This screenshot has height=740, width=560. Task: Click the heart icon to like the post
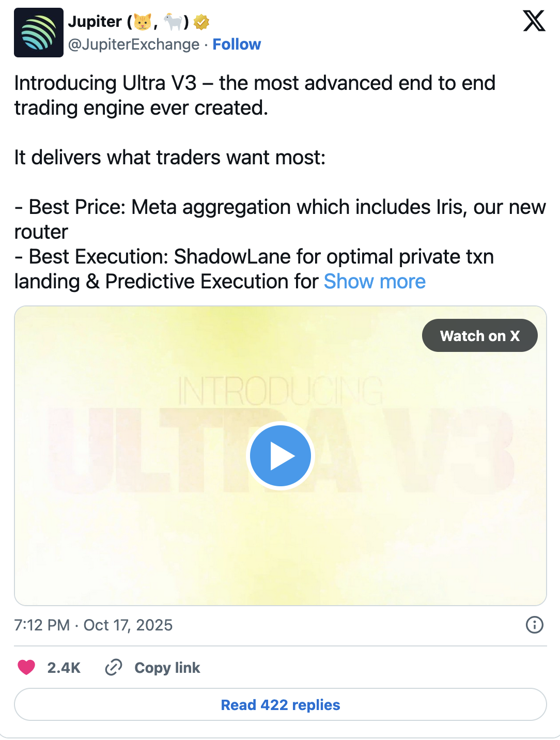[x=26, y=668]
